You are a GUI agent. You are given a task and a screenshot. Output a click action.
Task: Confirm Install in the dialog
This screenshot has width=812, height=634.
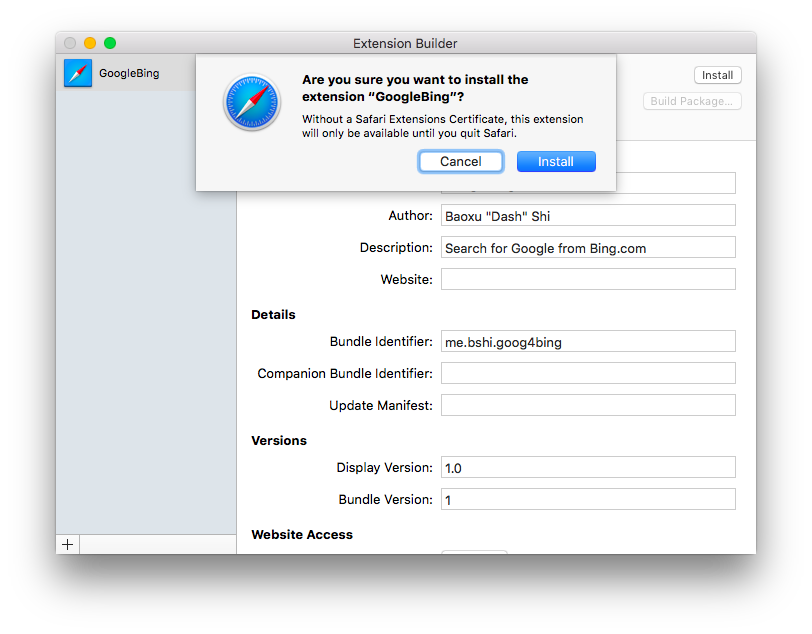coord(556,162)
